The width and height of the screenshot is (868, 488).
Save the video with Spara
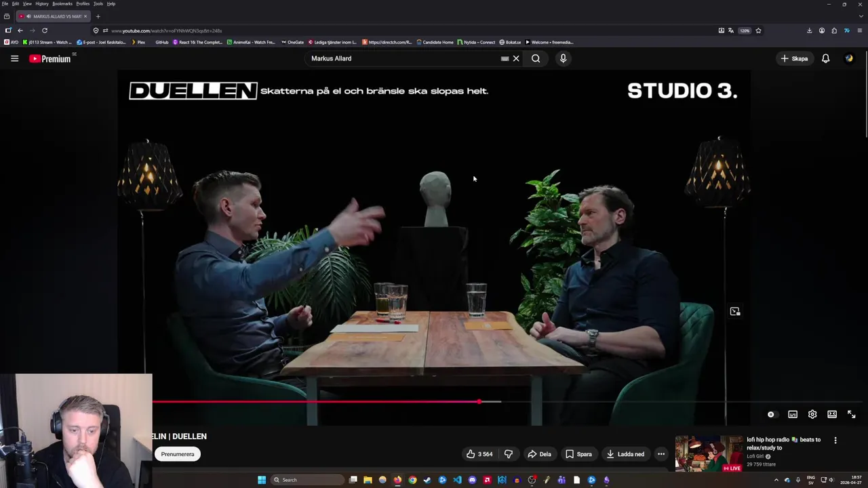point(578,454)
